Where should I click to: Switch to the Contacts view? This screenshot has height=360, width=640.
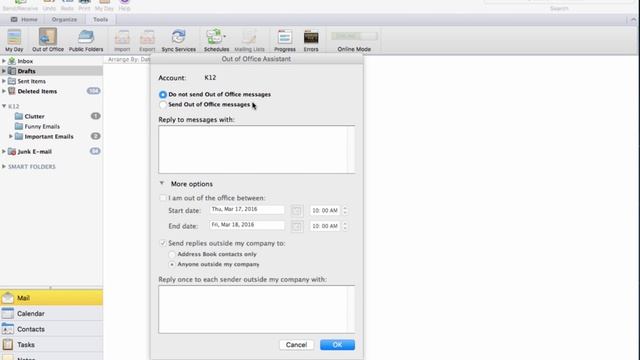tap(51, 329)
